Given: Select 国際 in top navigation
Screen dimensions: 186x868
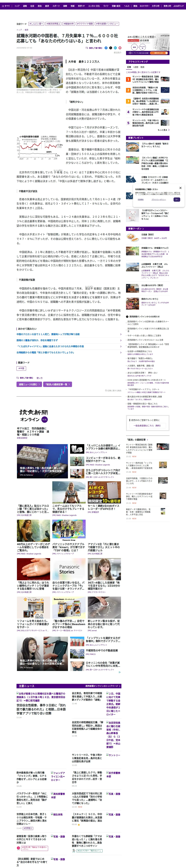Looking at the screenshot, I should [65, 6].
